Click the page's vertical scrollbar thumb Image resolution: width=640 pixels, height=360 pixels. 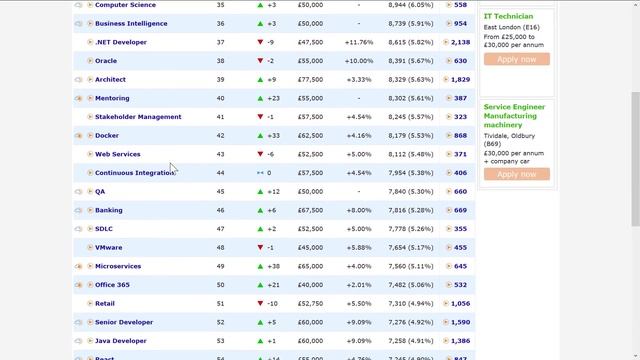(636, 159)
